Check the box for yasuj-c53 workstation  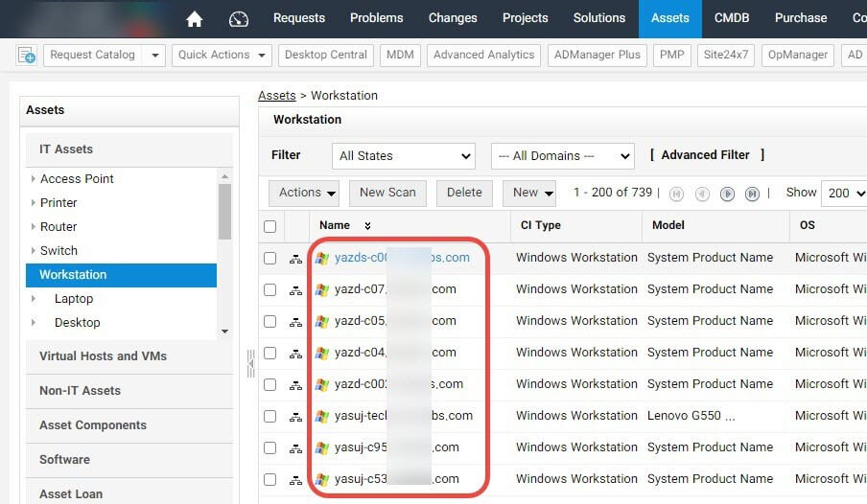[x=269, y=479]
